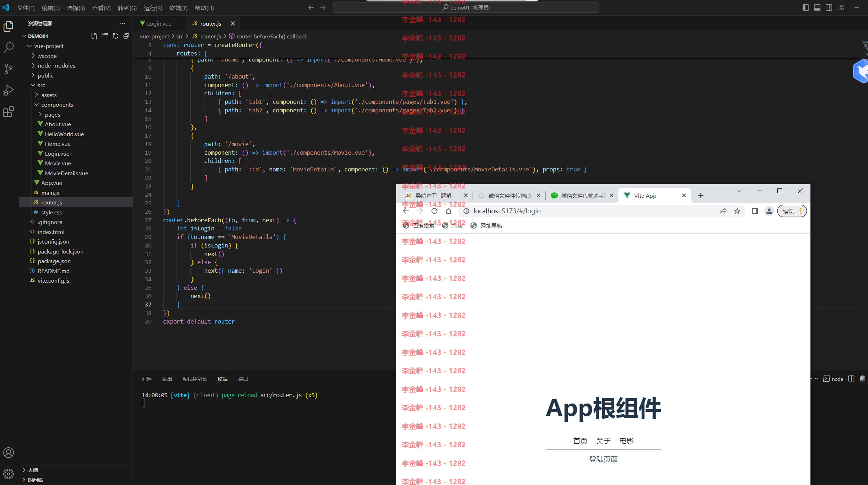Open the Accounts menu icon

coord(9,453)
